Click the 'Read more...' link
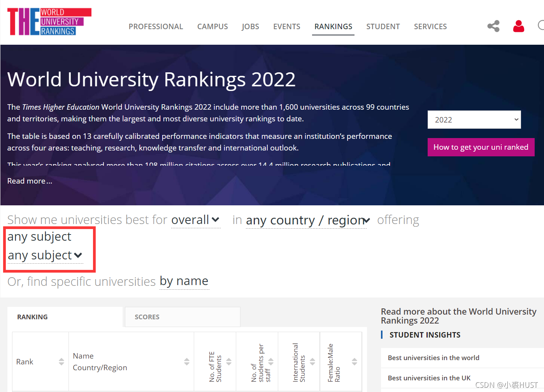Screen dimensions: 544x392 pos(30,181)
